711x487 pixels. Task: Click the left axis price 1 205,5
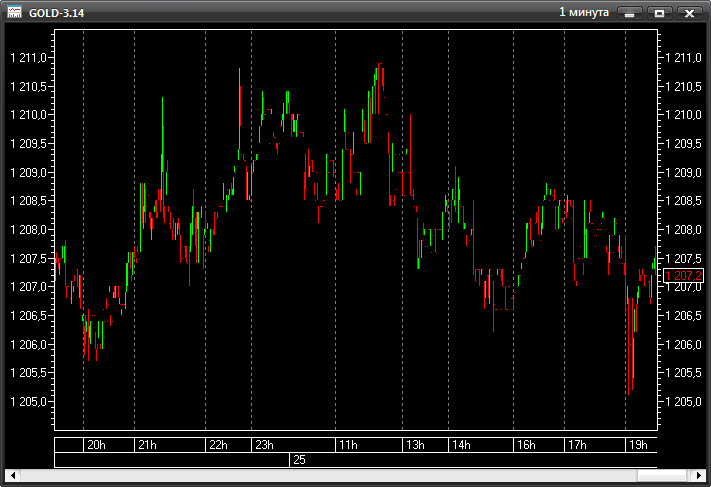point(29,373)
